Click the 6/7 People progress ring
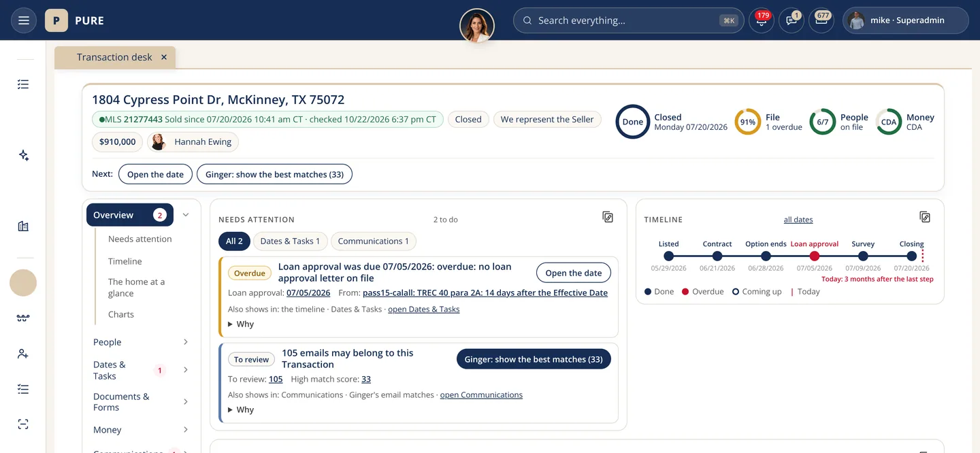The width and height of the screenshot is (980, 453). [x=822, y=122]
